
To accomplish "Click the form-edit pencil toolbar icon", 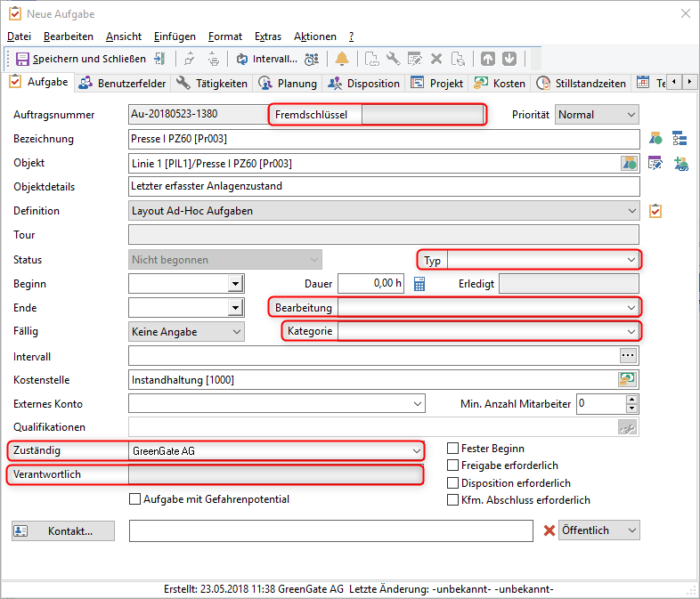I will [x=415, y=59].
